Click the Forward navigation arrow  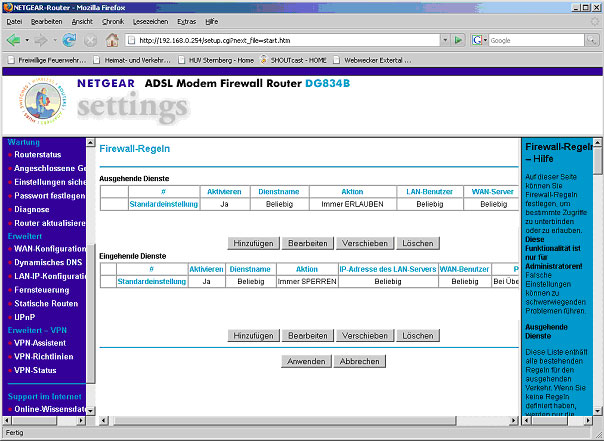click(43, 40)
